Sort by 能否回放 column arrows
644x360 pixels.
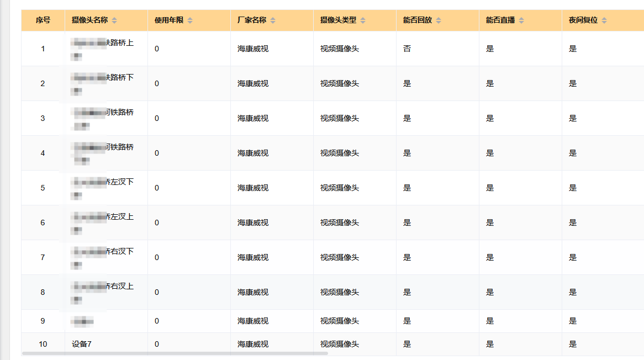coord(439,20)
